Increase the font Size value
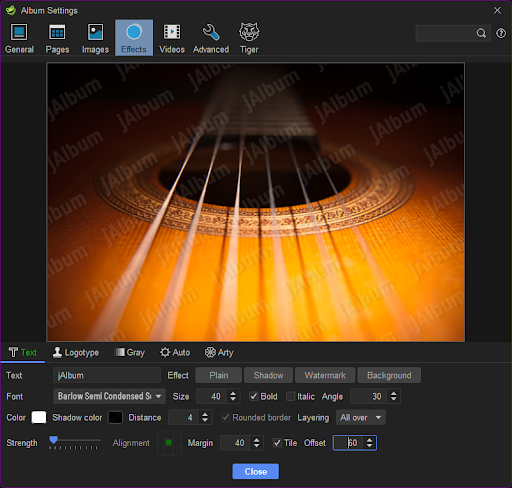Screen dimensions: 512x488 233,393
